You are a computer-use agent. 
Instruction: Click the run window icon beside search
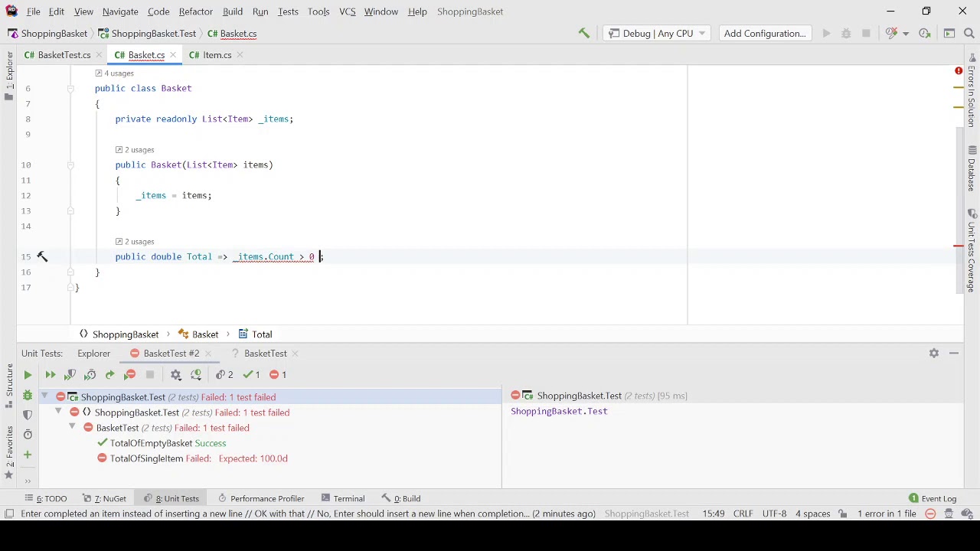coord(949,33)
